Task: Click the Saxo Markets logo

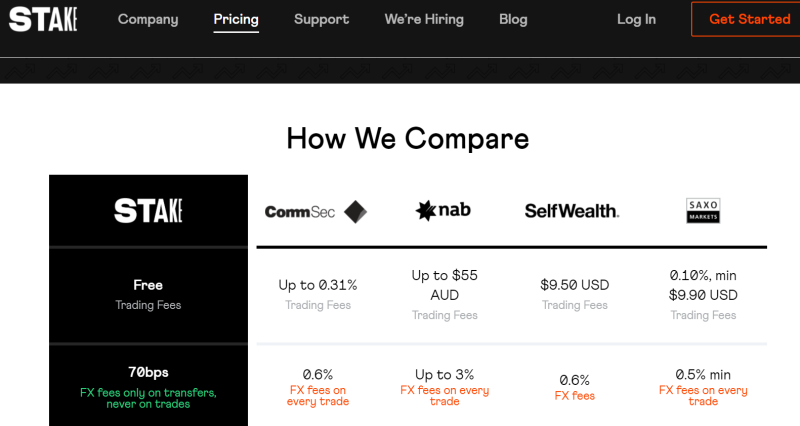Action: [703, 211]
